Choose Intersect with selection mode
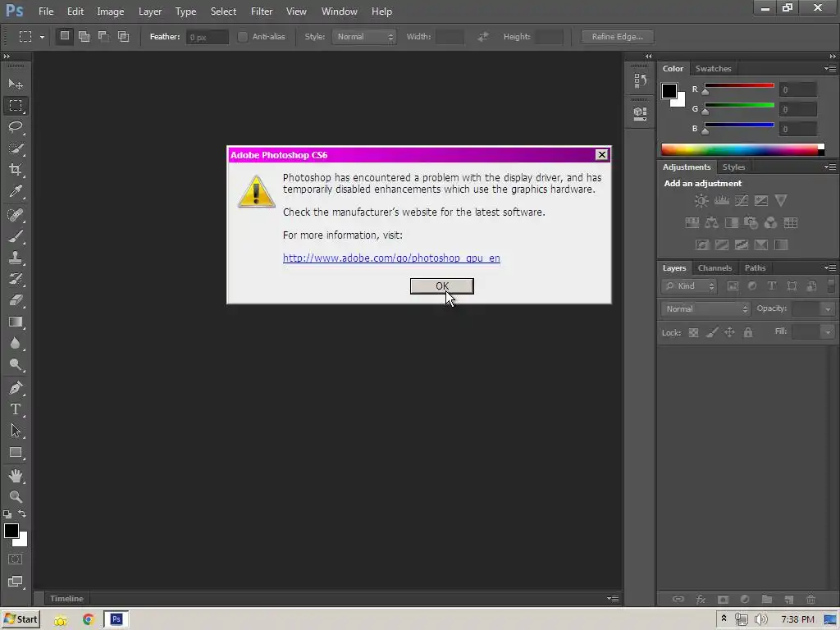 click(124, 36)
